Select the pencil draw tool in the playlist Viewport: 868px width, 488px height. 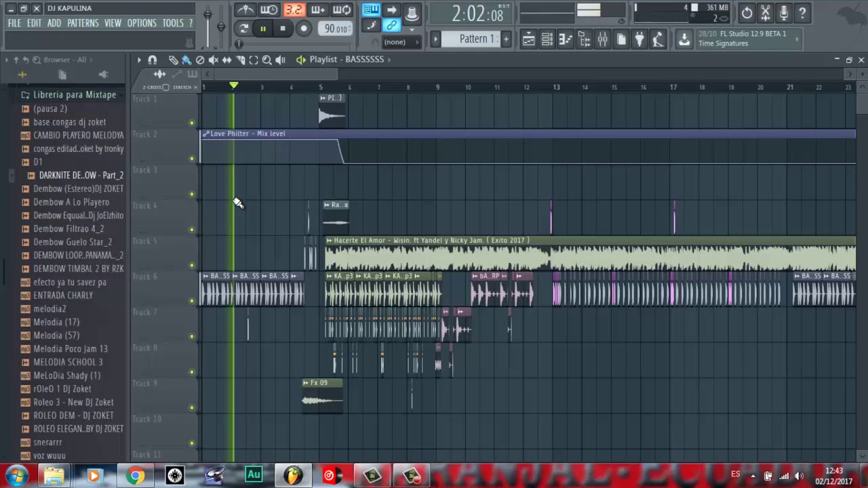[x=173, y=60]
